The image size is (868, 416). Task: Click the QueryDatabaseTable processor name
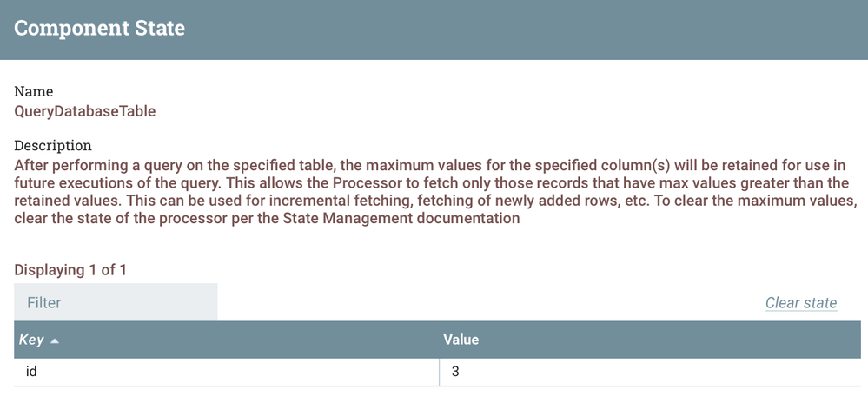(x=85, y=110)
